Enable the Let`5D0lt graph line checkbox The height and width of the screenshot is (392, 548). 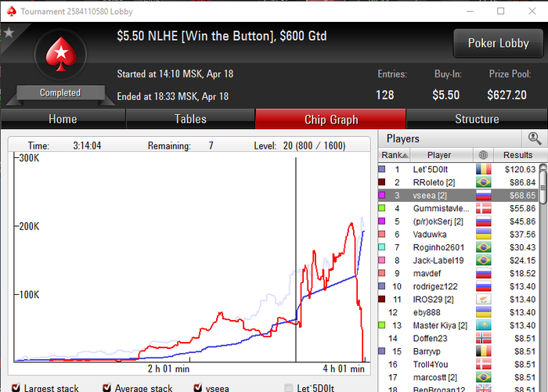point(288,387)
